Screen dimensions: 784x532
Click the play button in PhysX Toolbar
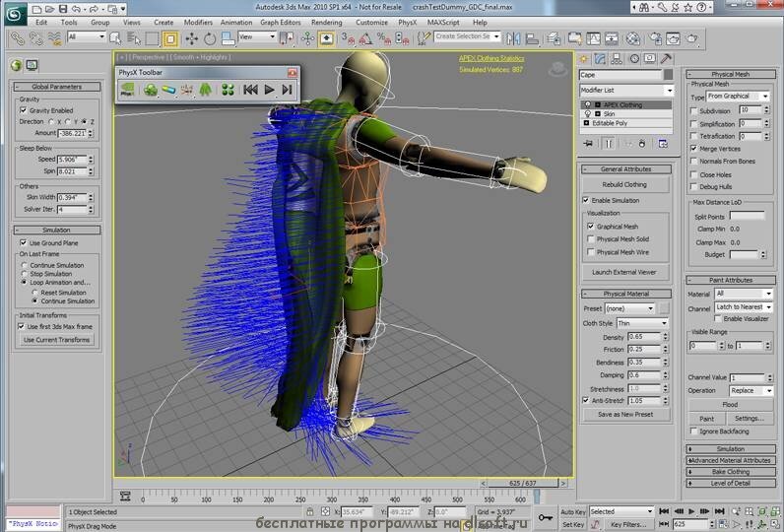pos(269,90)
